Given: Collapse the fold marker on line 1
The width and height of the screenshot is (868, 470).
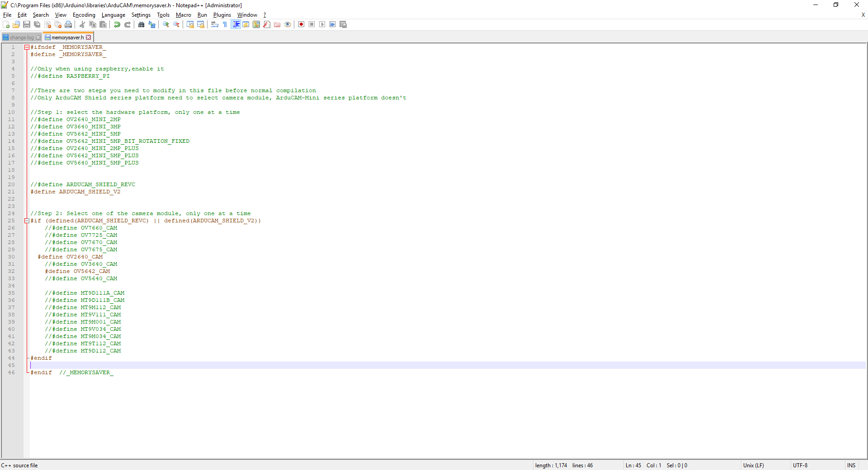Looking at the screenshot, I should 26,47.
